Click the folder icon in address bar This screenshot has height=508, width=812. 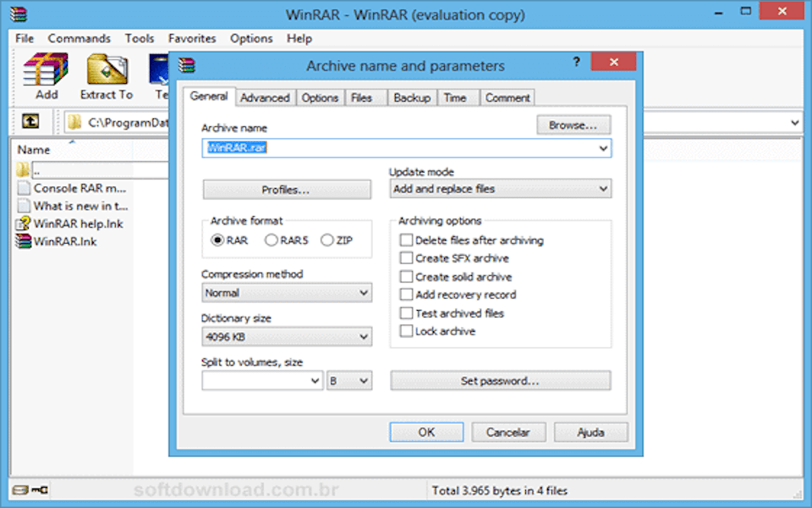click(x=75, y=122)
